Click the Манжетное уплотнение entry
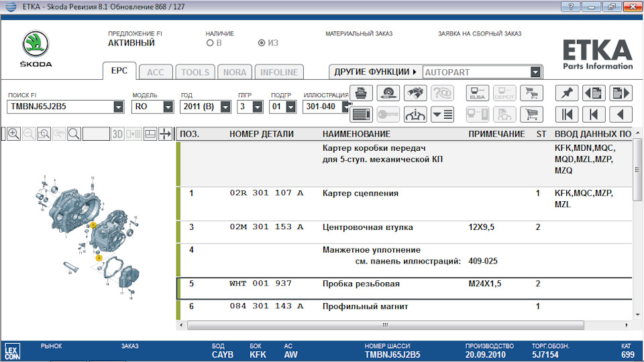The height and width of the screenshot is (362, 644). pos(371,249)
